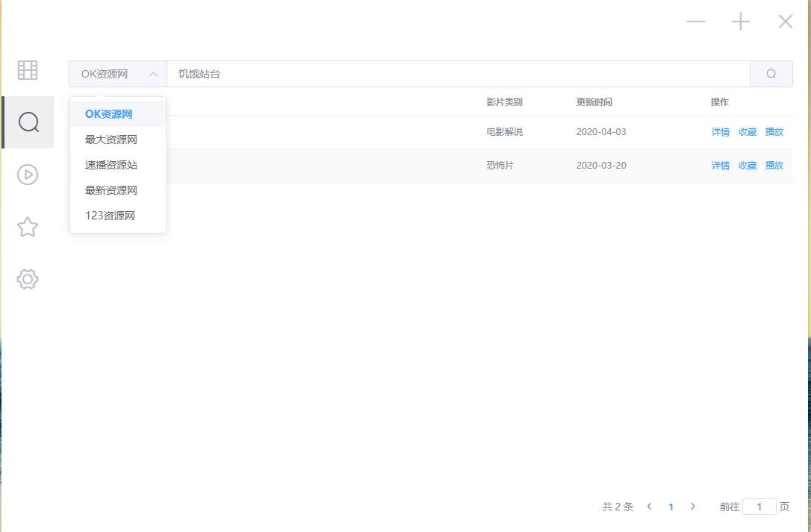Select the search magnifier sidebar icon

tap(28, 122)
